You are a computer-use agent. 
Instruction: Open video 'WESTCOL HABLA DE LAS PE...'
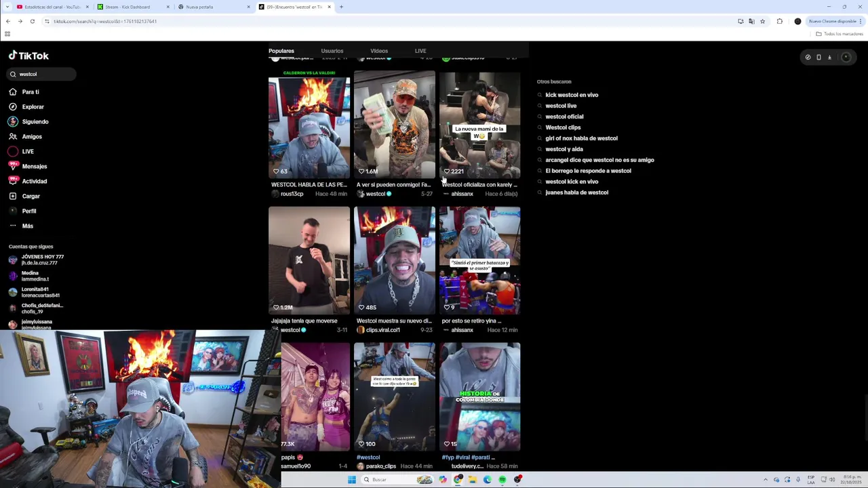[309, 125]
